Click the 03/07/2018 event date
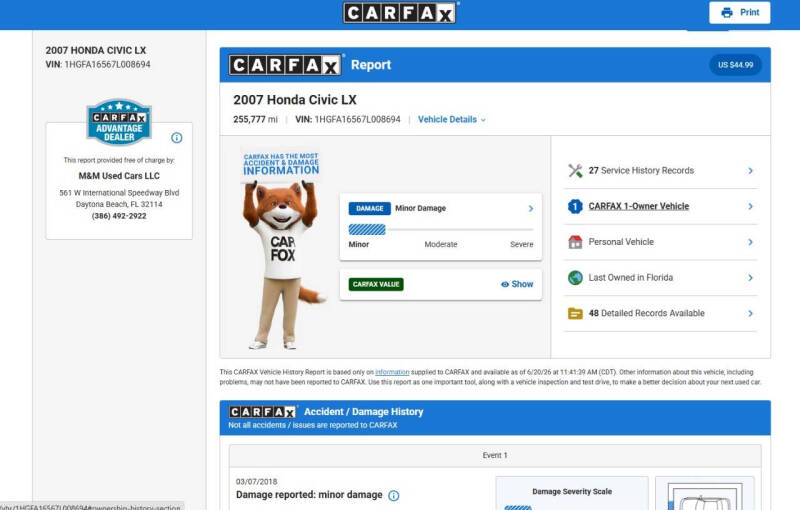 256,481
